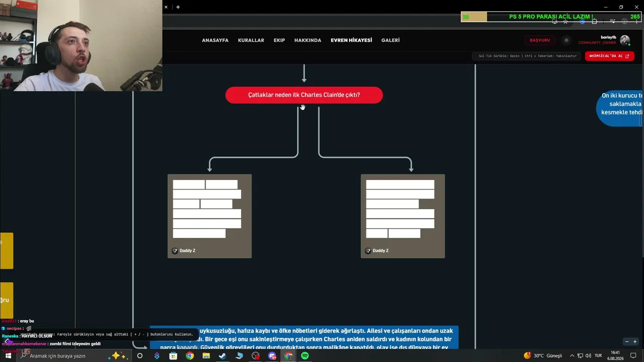Screen dimensions: 644x362
Task: Open Steam from the taskbar
Action: coord(222,355)
